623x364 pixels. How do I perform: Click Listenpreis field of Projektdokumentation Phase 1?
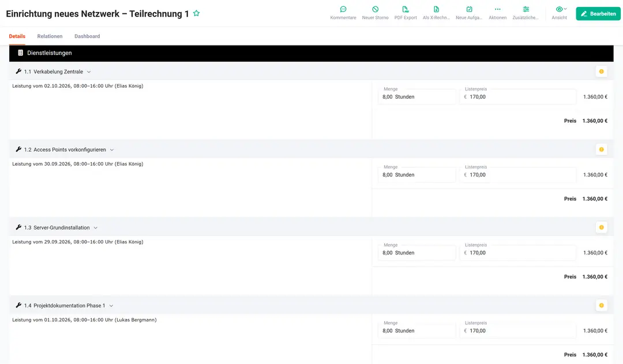517,330
